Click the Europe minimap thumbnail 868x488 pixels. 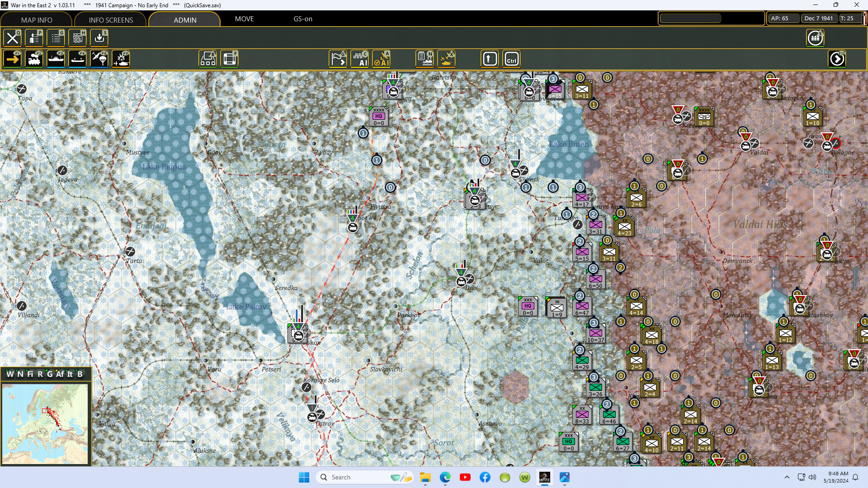(x=45, y=424)
